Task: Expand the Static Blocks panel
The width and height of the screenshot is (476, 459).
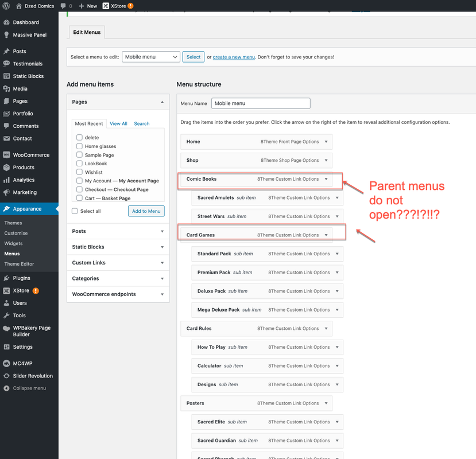Action: pyautogui.click(x=118, y=247)
